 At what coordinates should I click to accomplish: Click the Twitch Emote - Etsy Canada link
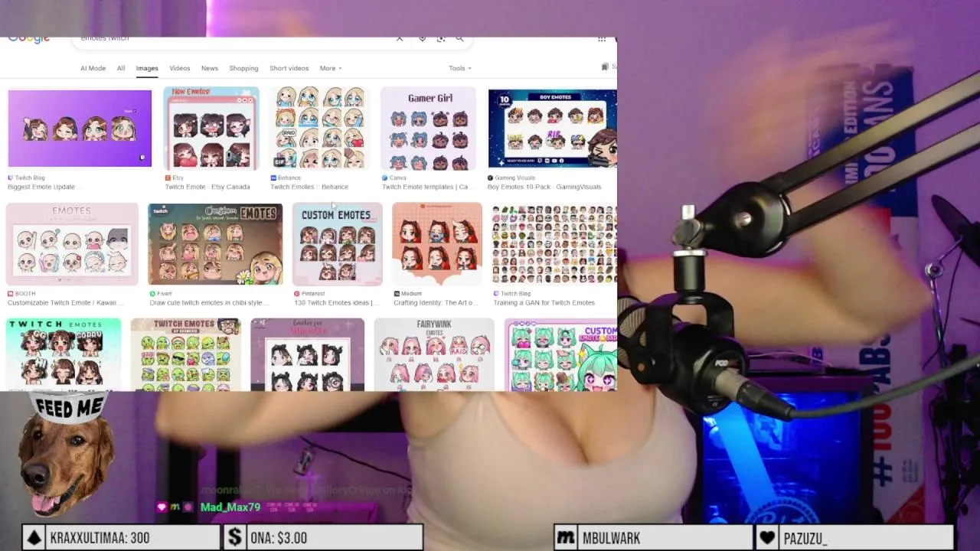(x=207, y=187)
